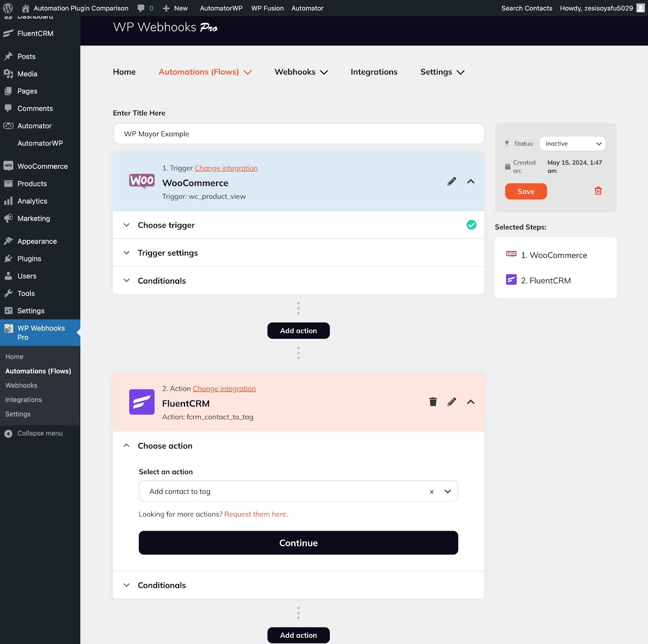
Task: Click the Continue button
Action: tap(298, 543)
